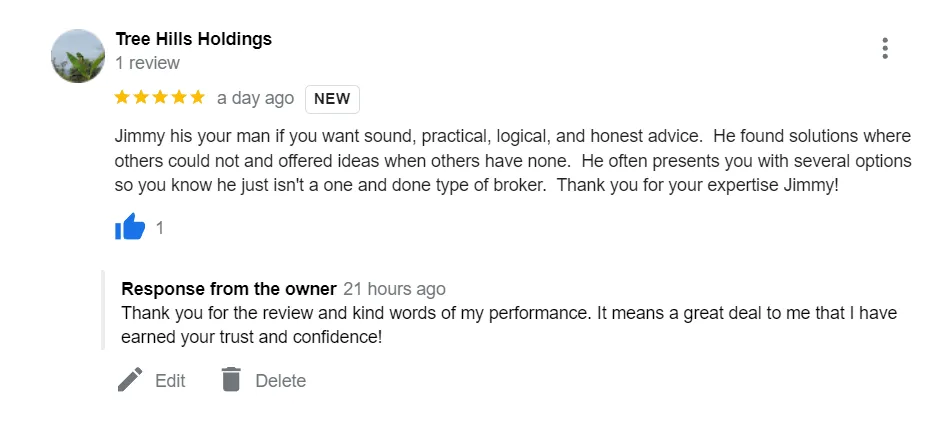
Task: Click the "21 hours ago" response timestamp
Action: pos(395,289)
